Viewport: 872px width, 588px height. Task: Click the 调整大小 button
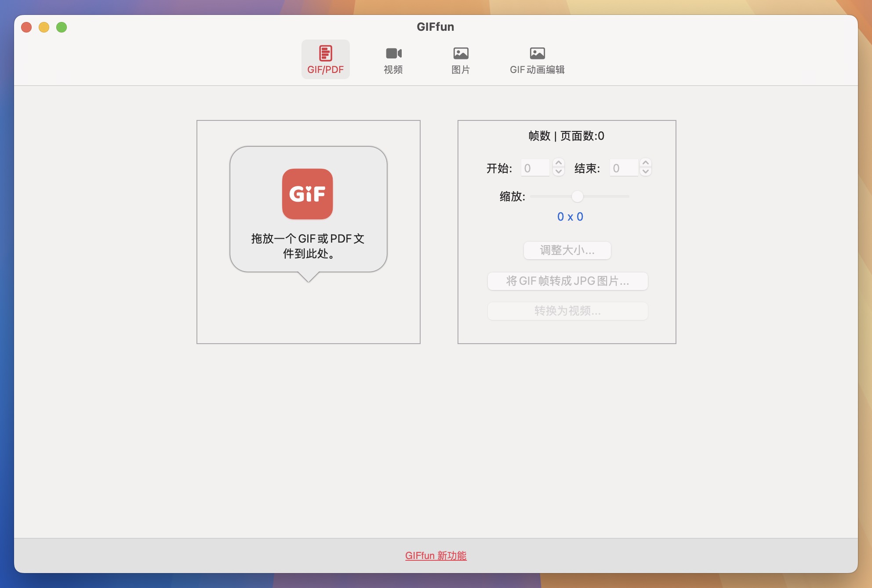pyautogui.click(x=567, y=250)
